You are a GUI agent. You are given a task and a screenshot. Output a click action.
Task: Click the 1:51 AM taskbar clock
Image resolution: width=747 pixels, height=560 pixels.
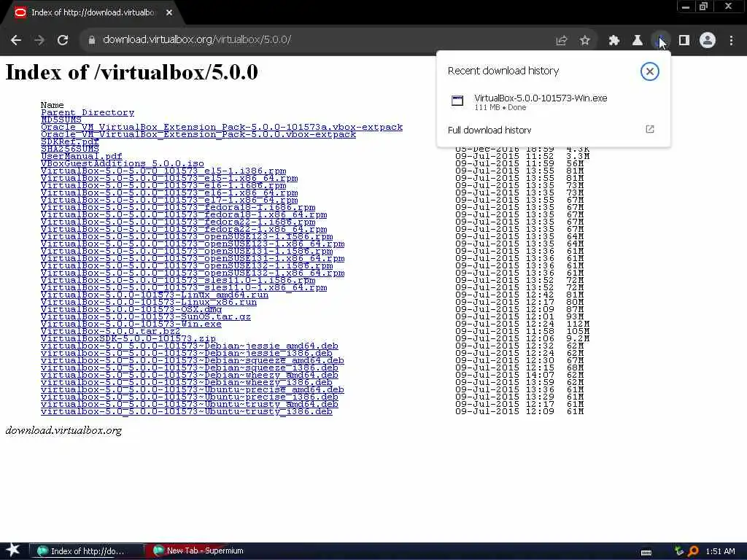coord(720,551)
